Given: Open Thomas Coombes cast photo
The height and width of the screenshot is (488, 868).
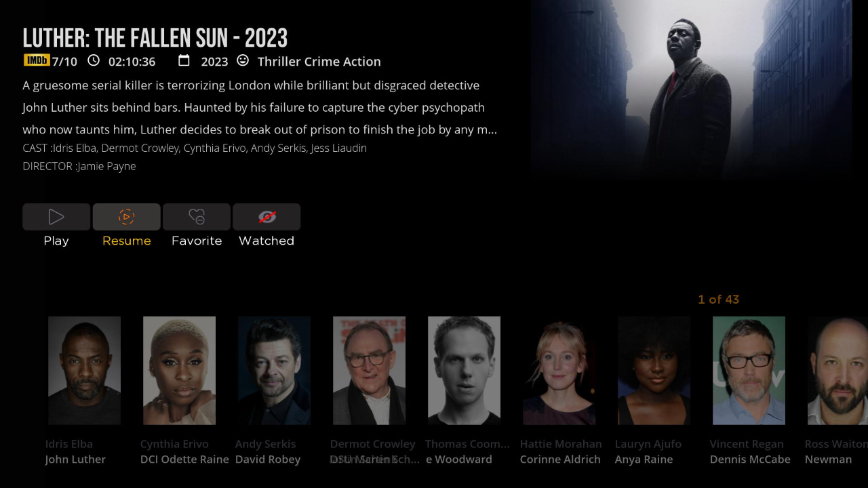Looking at the screenshot, I should [x=464, y=370].
